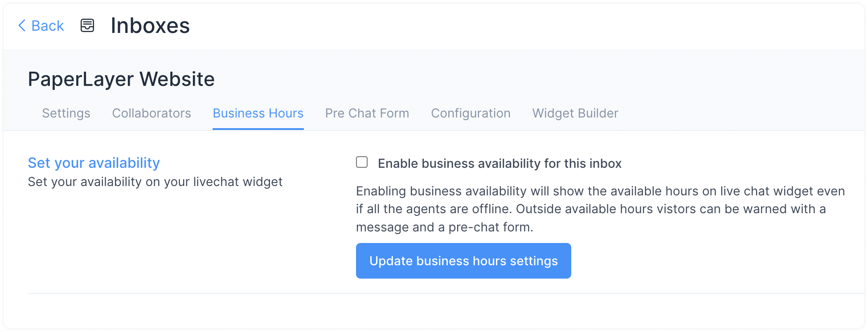Open the Pre Chat Form tab
868x332 pixels.
tap(367, 113)
